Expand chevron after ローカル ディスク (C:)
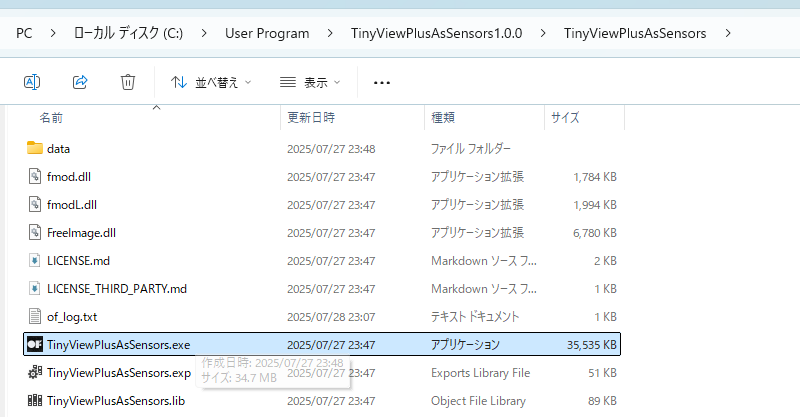This screenshot has height=417, width=800. click(x=204, y=33)
